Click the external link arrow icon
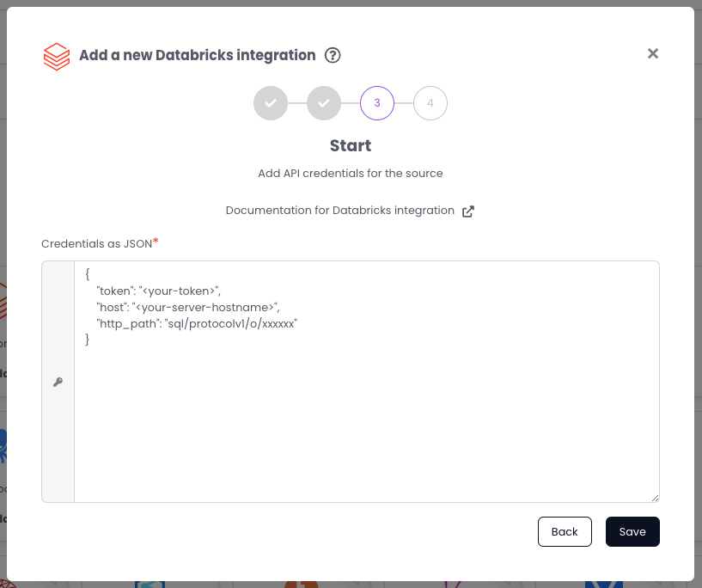 468,211
